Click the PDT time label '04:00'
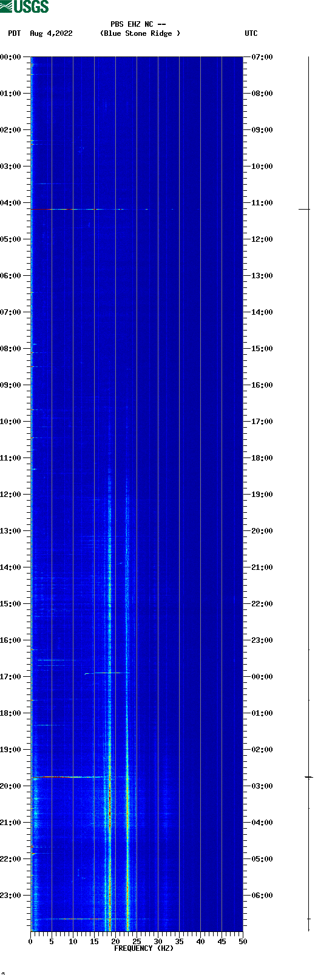This screenshot has height=980, width=335. coord(10,203)
